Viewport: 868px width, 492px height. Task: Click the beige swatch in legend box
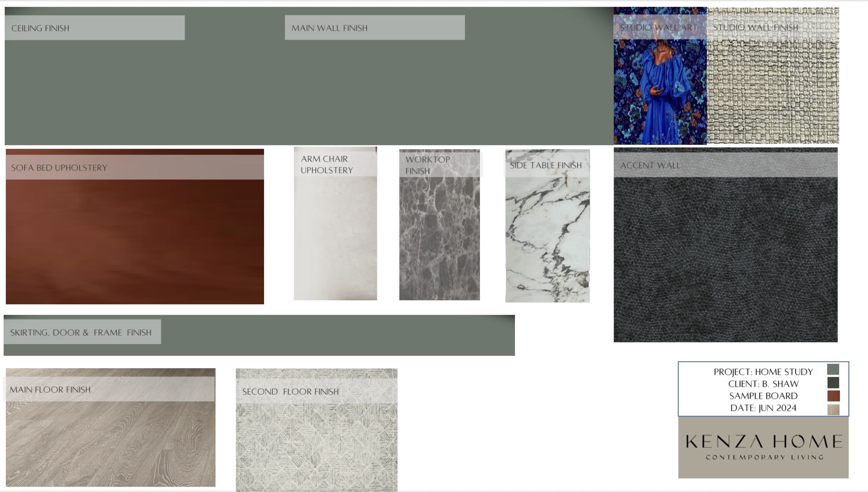pos(833,410)
